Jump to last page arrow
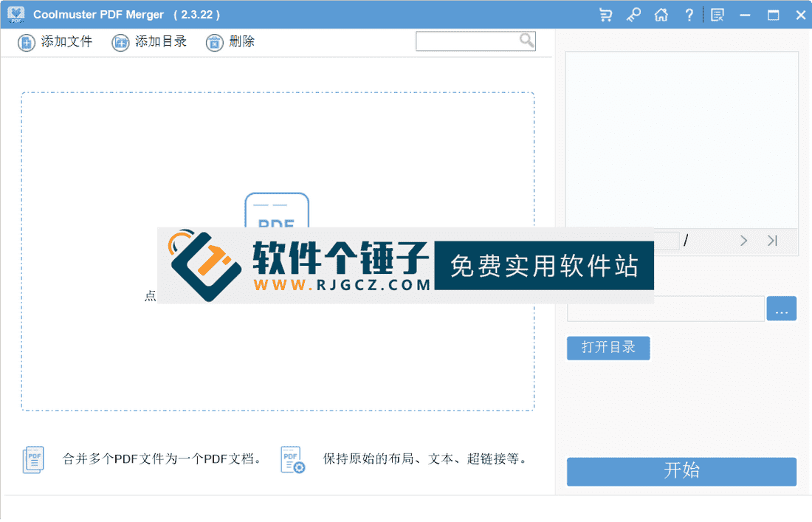This screenshot has height=522, width=812. click(771, 241)
